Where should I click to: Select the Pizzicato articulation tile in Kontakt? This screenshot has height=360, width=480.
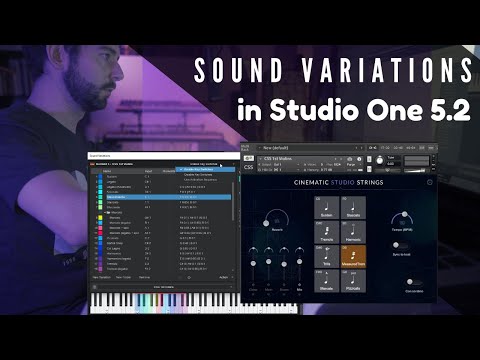[353, 281]
